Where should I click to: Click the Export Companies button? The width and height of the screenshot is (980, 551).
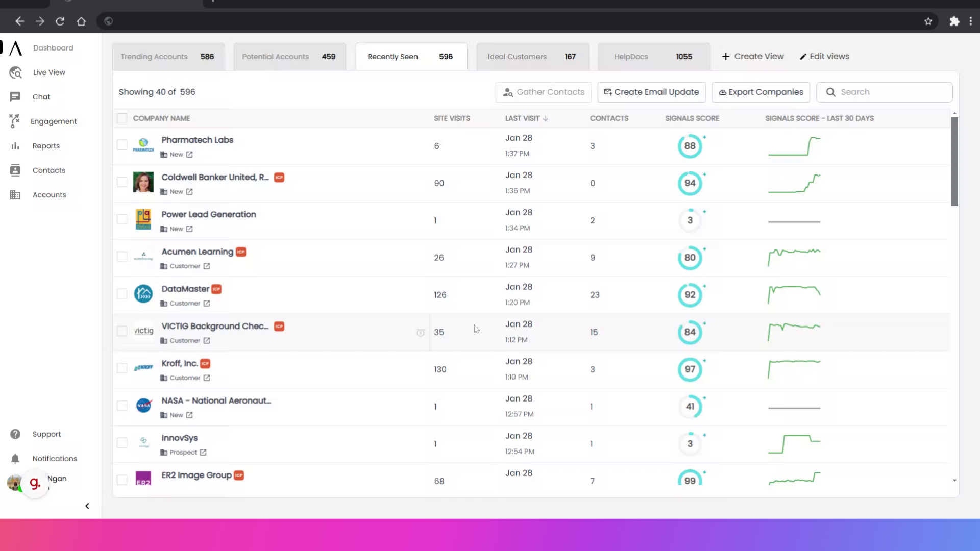click(761, 92)
